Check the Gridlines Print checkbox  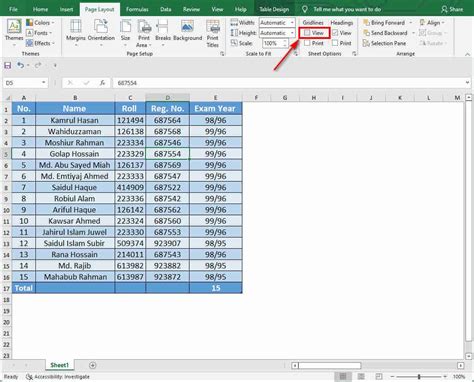click(x=307, y=43)
